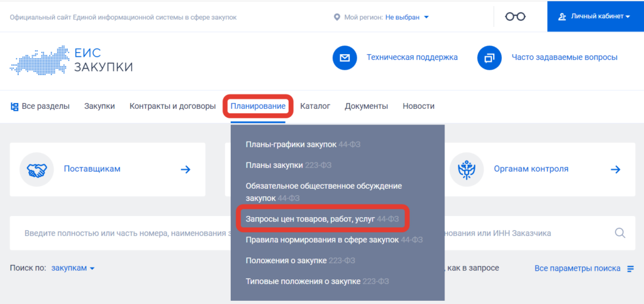The height and width of the screenshot is (304, 644).
Task: Open the Все разделы menu
Action: 40,106
